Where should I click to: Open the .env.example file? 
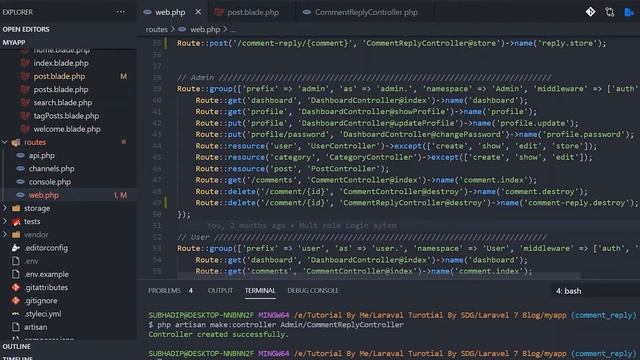click(x=46, y=274)
